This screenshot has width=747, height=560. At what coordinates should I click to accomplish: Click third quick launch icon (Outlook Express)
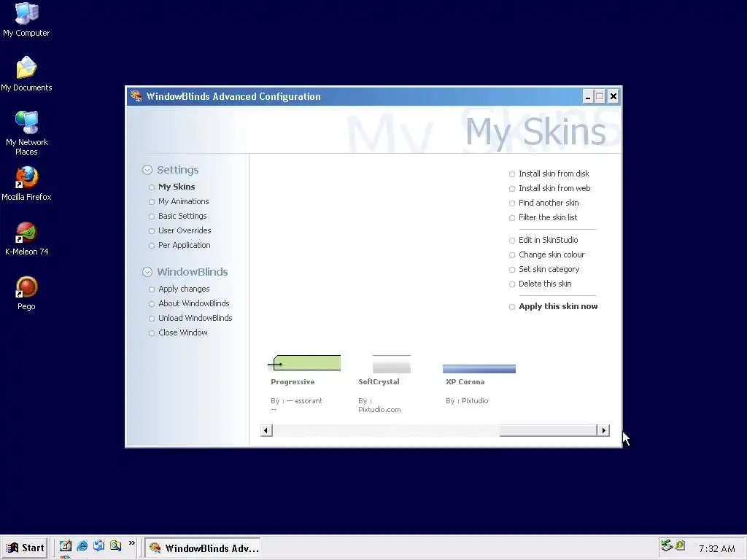click(x=98, y=545)
